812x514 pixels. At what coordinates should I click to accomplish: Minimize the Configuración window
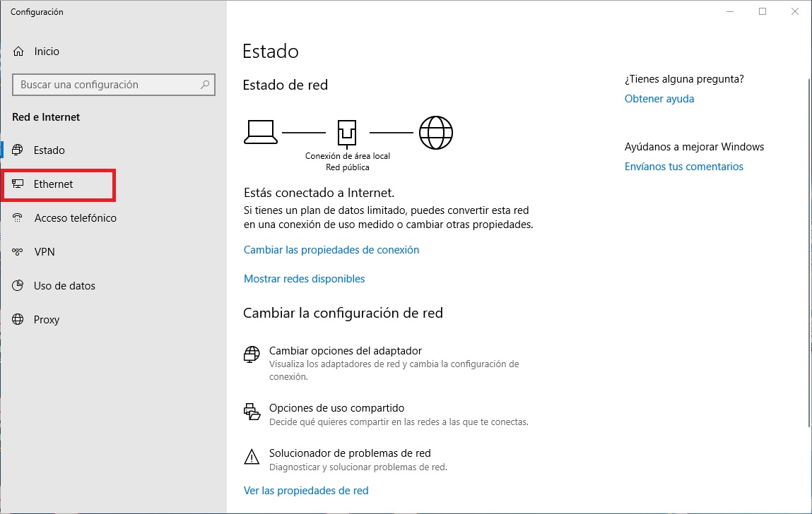[730, 11]
